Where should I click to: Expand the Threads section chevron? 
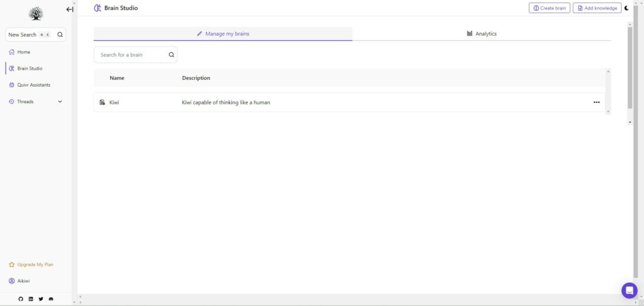click(60, 102)
